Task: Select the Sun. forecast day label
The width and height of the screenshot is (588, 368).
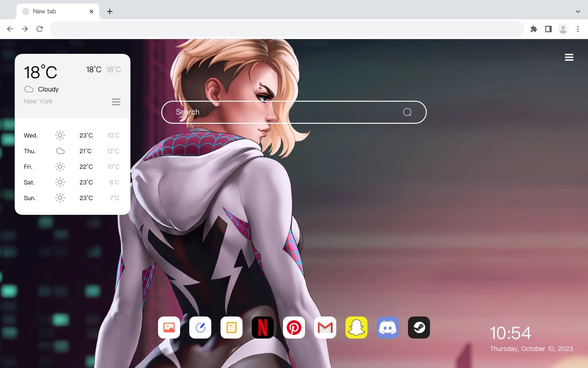Action: pos(30,198)
